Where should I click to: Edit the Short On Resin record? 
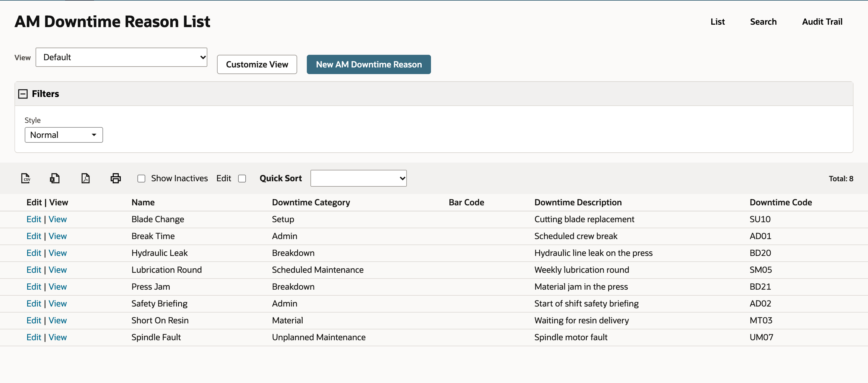coord(34,320)
